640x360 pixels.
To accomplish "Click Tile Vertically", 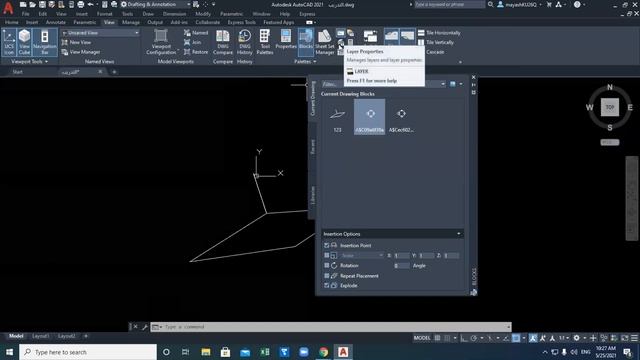I will click(436, 42).
